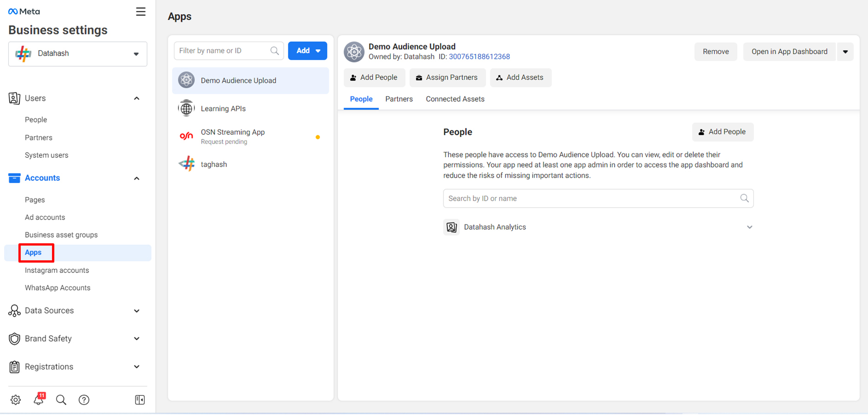Viewport: 868px width, 417px height.
Task: Focus the Filter by name or ID field
Action: coord(229,51)
